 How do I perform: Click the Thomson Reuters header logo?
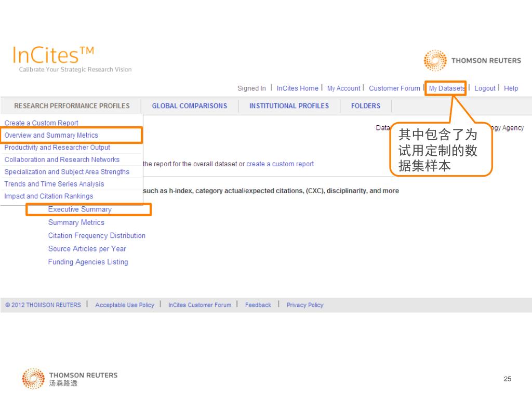[x=472, y=60]
